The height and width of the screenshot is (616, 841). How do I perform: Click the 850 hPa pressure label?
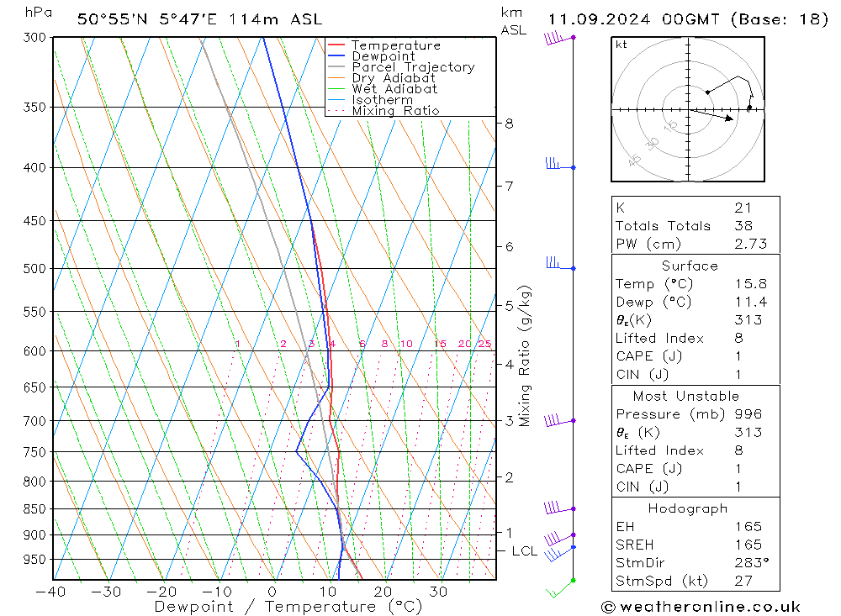point(34,508)
